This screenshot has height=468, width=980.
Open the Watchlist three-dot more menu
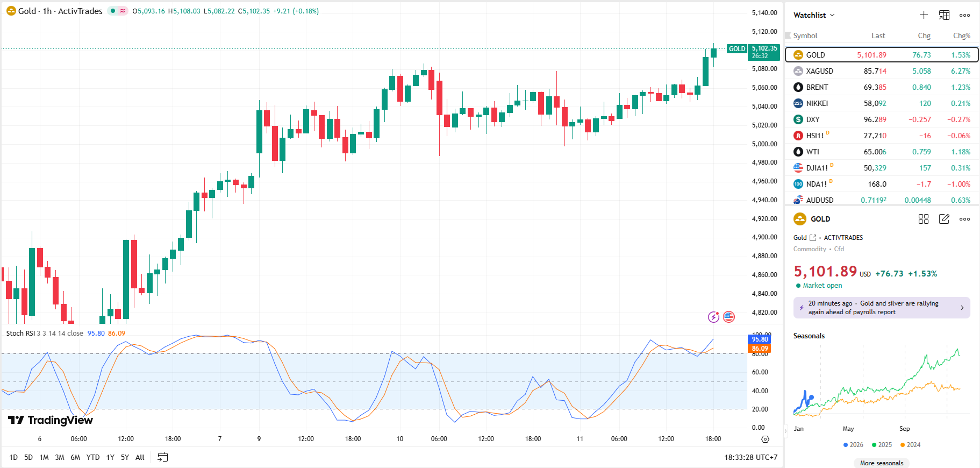point(965,15)
